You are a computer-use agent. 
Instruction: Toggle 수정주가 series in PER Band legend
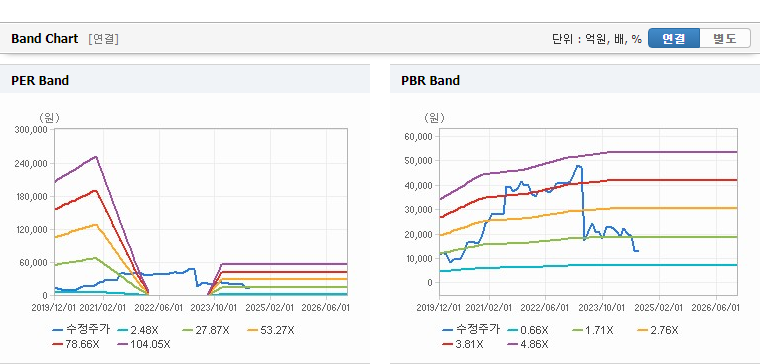[81, 330]
